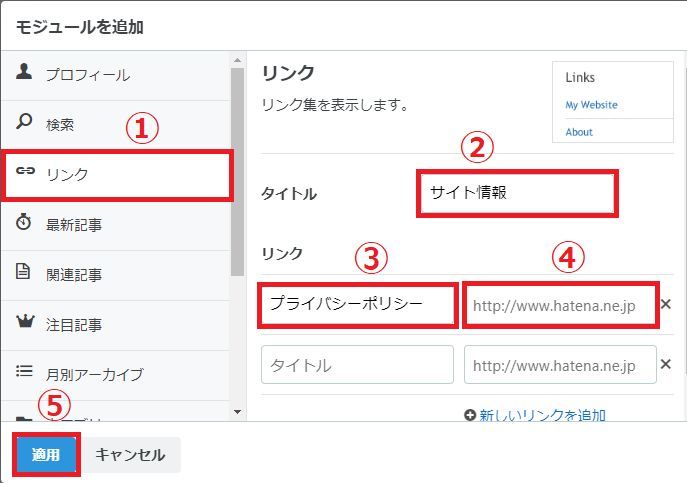
Task: Click 新しいリンクを追加 link
Action: [x=542, y=415]
